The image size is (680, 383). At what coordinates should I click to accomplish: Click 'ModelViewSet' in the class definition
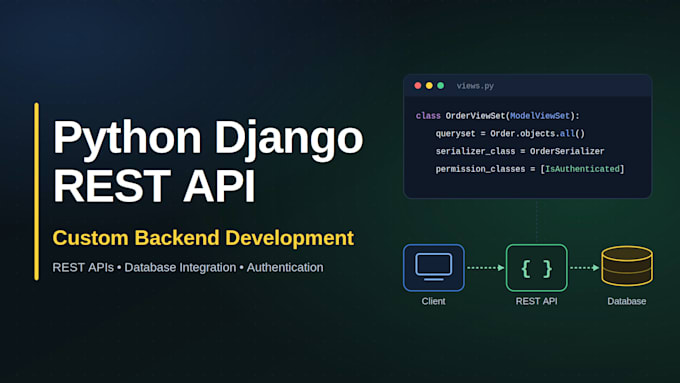tap(539, 116)
